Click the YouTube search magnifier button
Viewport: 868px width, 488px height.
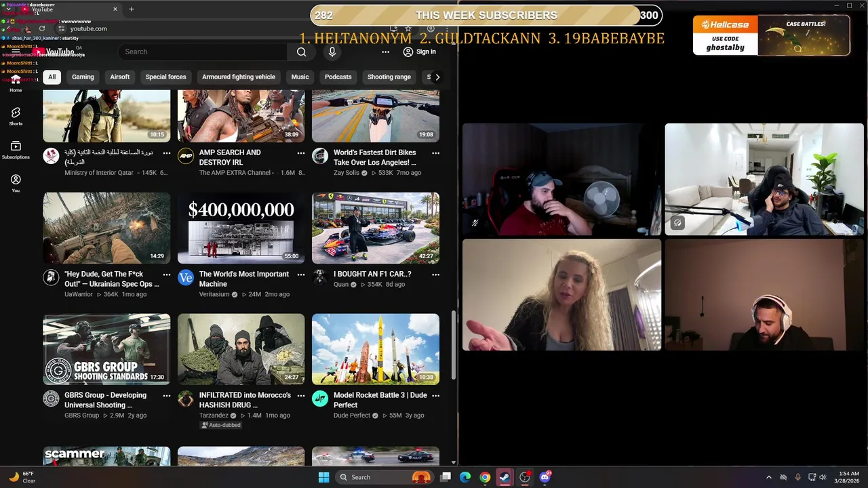click(301, 52)
